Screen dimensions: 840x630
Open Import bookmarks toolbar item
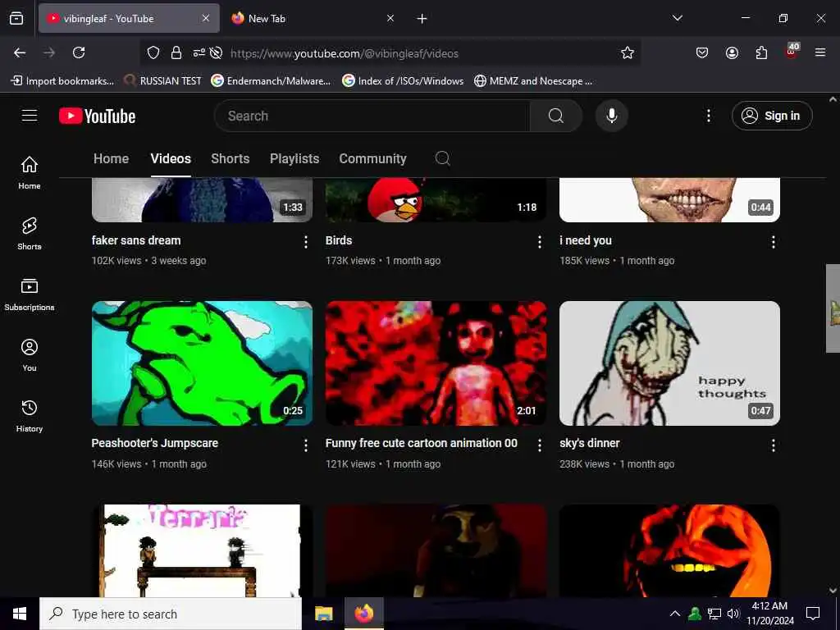[x=62, y=81]
